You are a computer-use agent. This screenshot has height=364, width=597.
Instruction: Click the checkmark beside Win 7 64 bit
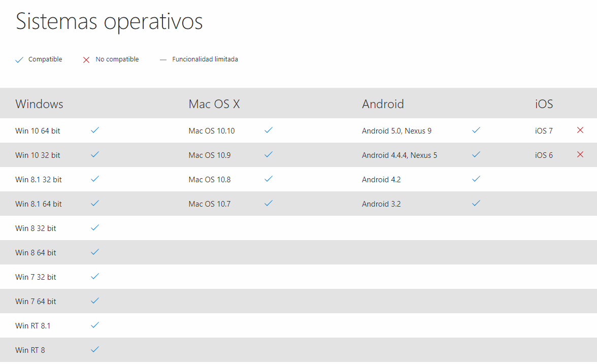95,301
